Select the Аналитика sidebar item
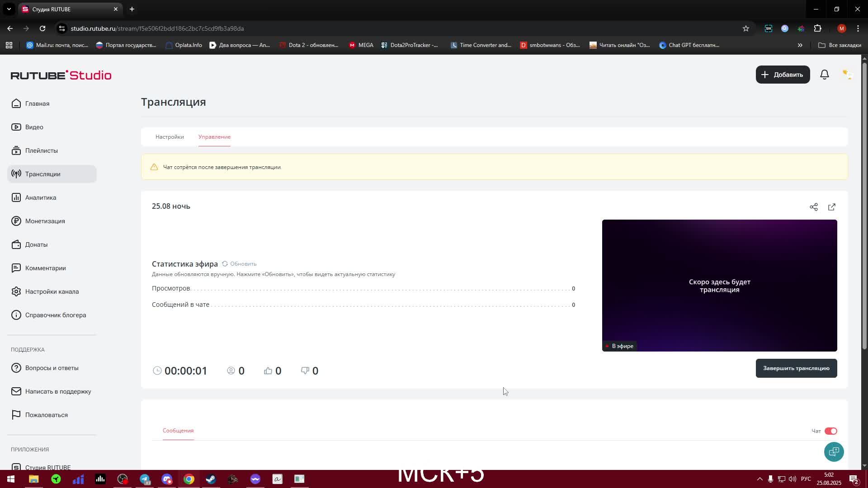This screenshot has width=868, height=488. pos(40,197)
